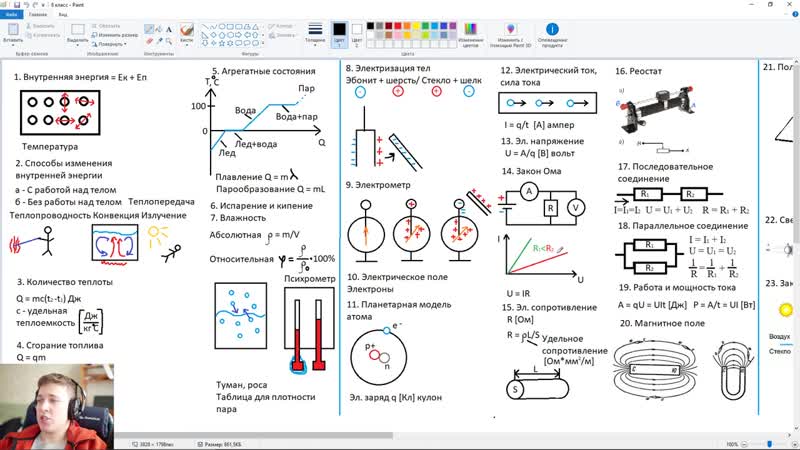Open the Help icon near ribbon corner
Screen dimensions: 800x450
pyautogui.click(x=795, y=14)
